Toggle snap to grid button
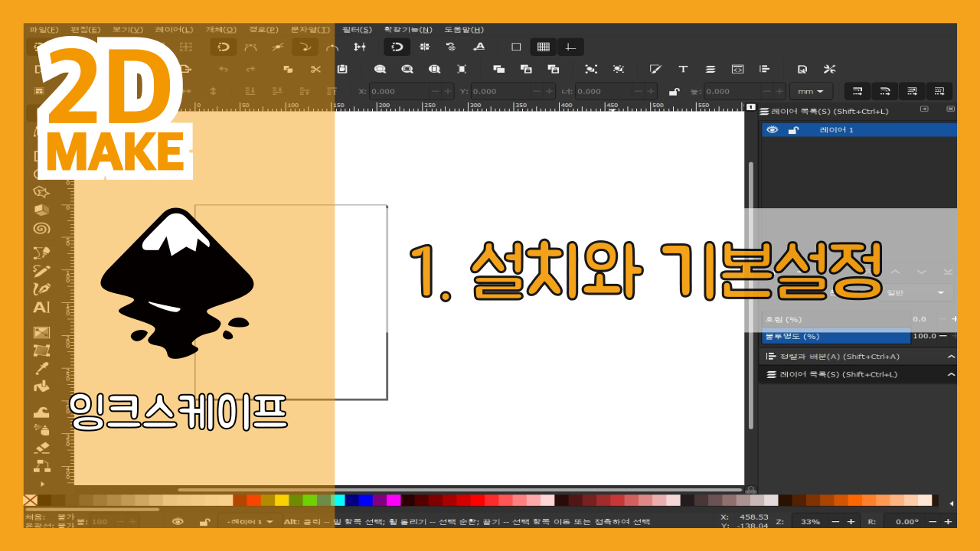The image size is (980, 551). 544,47
